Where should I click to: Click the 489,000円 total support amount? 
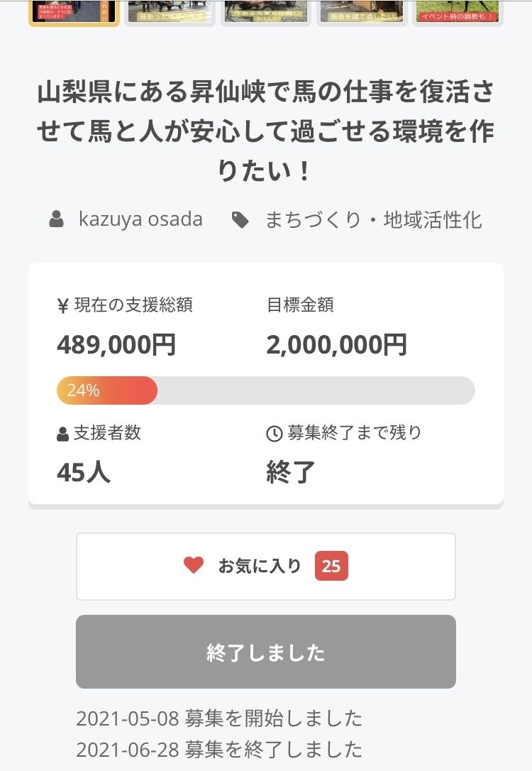click(x=116, y=345)
